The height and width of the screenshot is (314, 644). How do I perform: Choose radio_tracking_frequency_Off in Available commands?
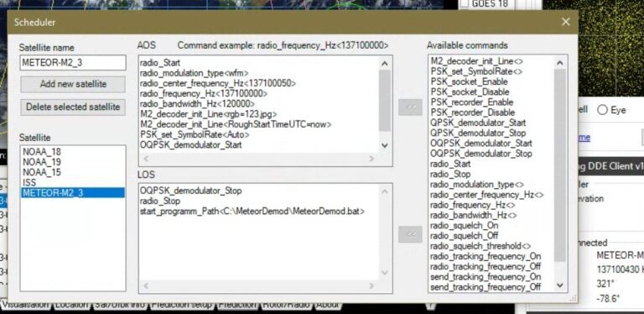point(486,267)
